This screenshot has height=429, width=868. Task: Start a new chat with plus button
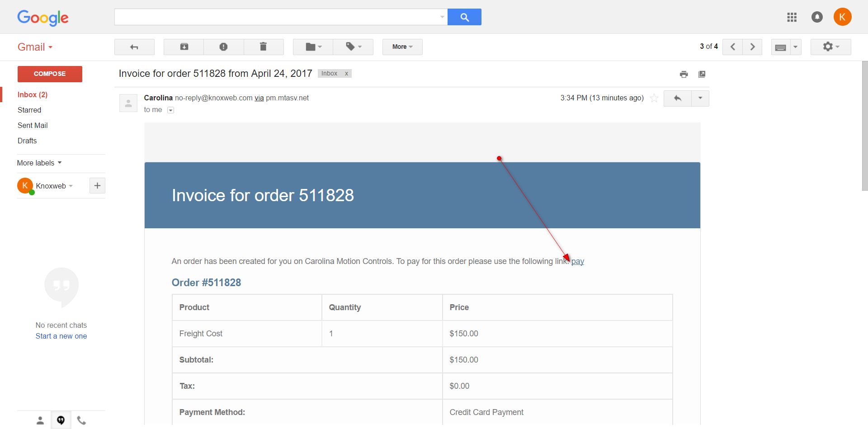97,186
